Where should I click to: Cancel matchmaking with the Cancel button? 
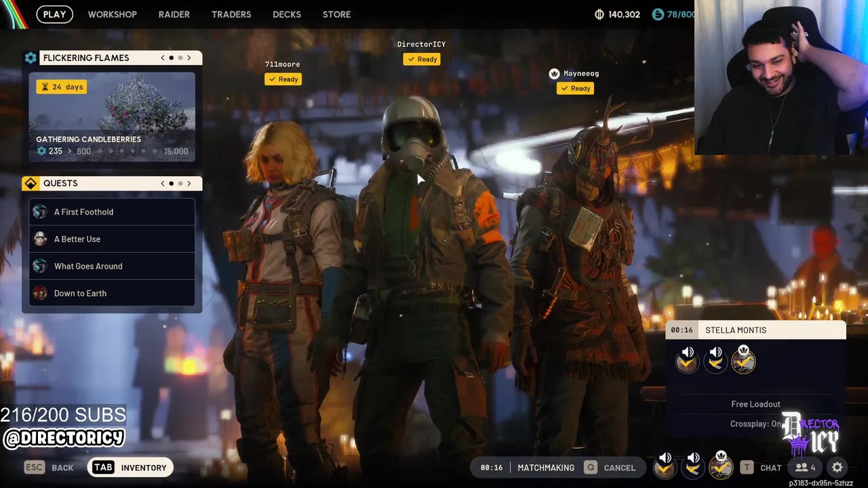pyautogui.click(x=611, y=468)
